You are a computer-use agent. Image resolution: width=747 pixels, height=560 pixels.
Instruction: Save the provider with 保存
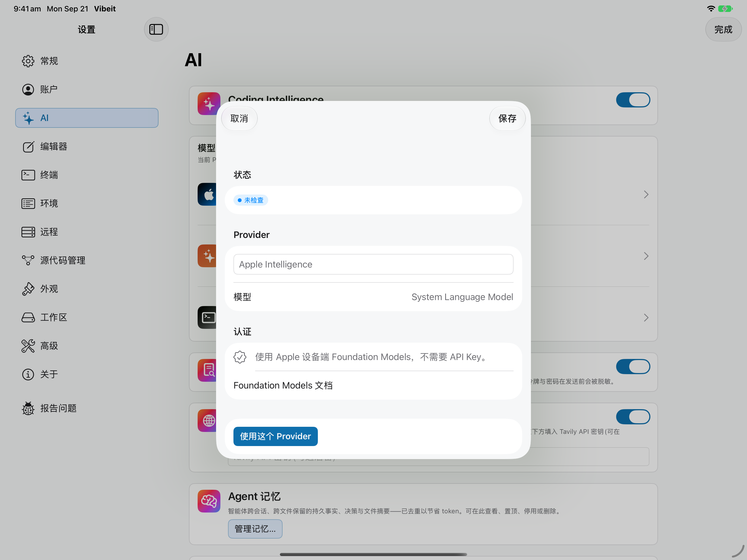pos(507,119)
